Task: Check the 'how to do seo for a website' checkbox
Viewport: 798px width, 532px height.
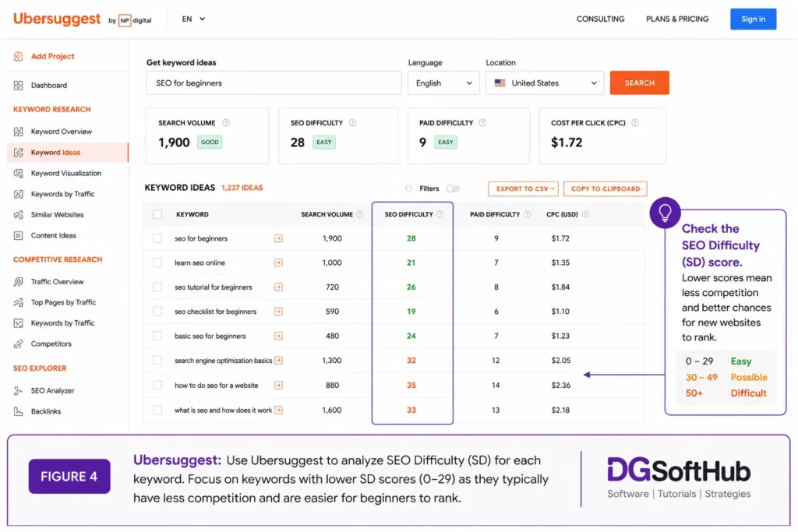Action: (157, 385)
